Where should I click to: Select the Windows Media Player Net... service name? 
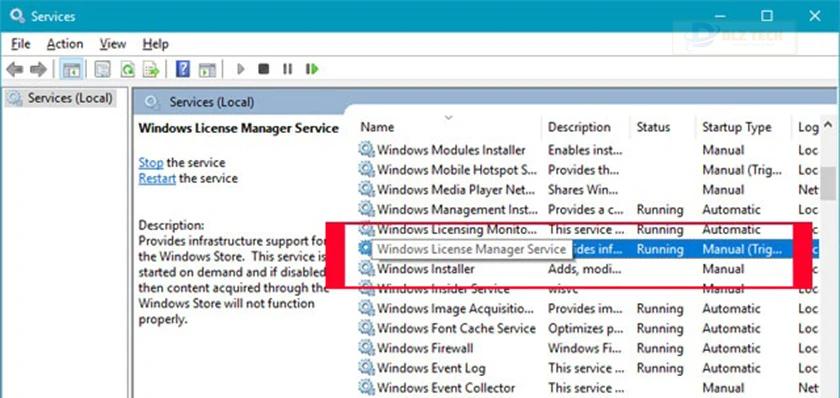[456, 190]
